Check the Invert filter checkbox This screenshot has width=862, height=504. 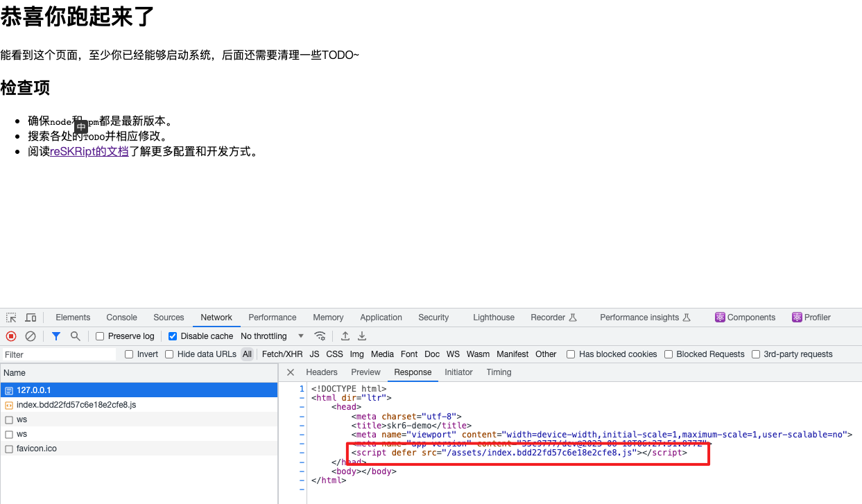129,354
